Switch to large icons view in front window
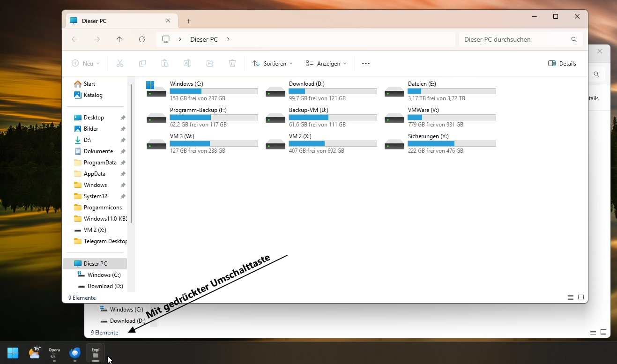Image resolution: width=617 pixels, height=364 pixels. [581, 297]
